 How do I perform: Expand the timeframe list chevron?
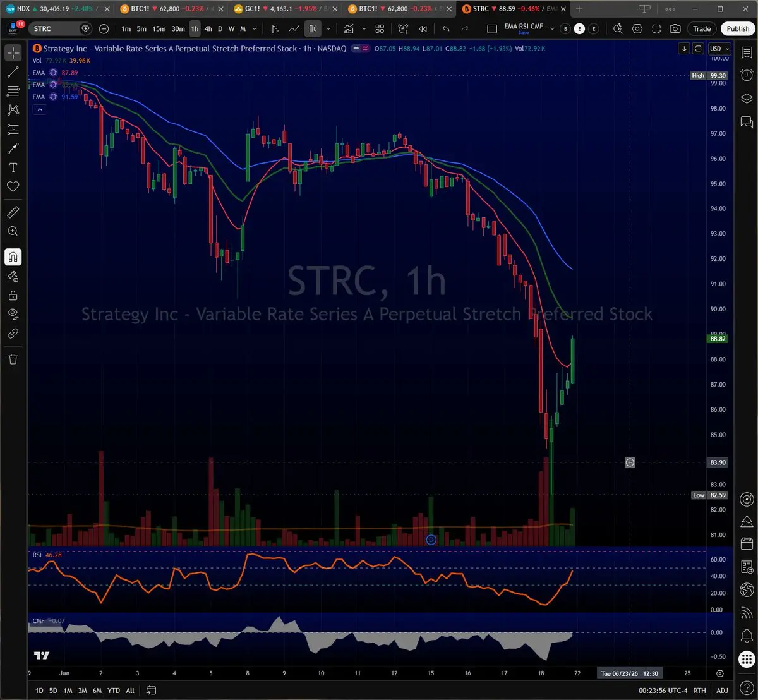(x=255, y=29)
